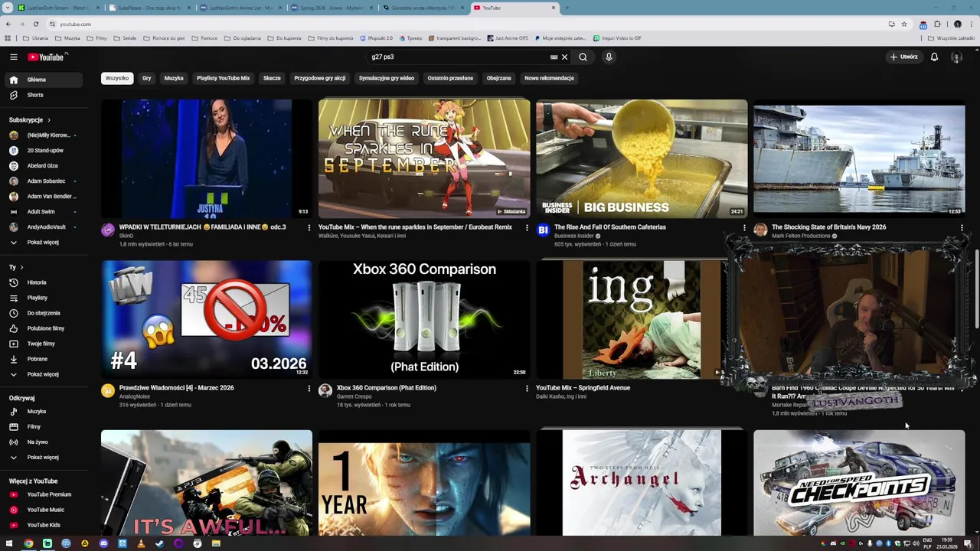
Task: Focus the search field containing 'g27 ps3'
Action: (x=458, y=57)
